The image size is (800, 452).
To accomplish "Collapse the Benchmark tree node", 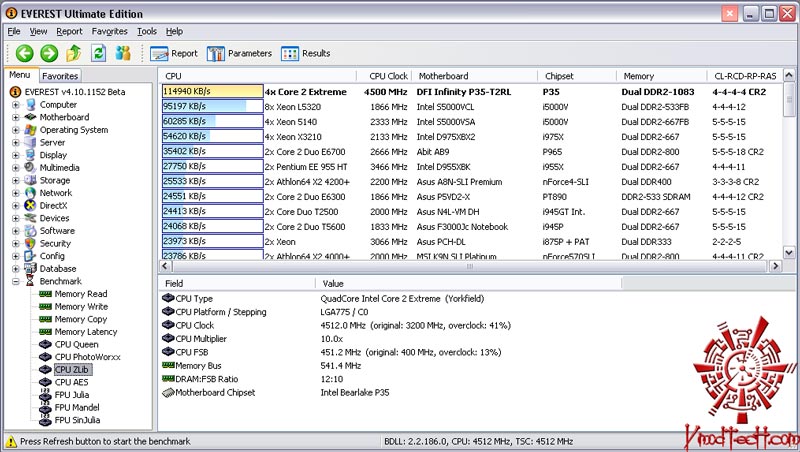I will pyautogui.click(x=16, y=282).
